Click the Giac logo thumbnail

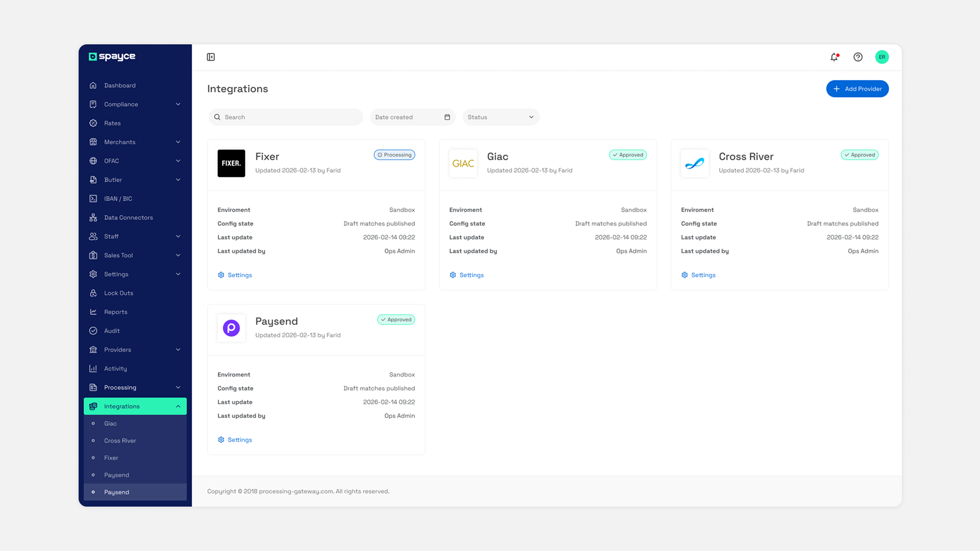463,163
